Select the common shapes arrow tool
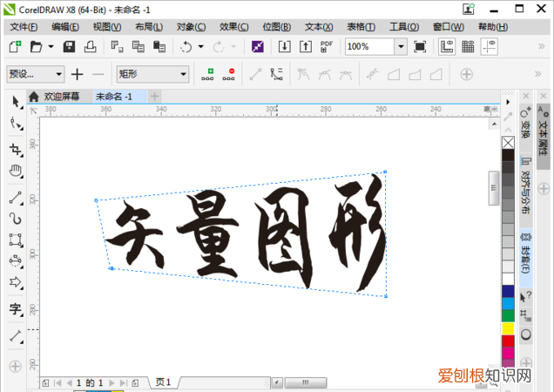Image resolution: width=554 pixels, height=392 pixels. 16,282
